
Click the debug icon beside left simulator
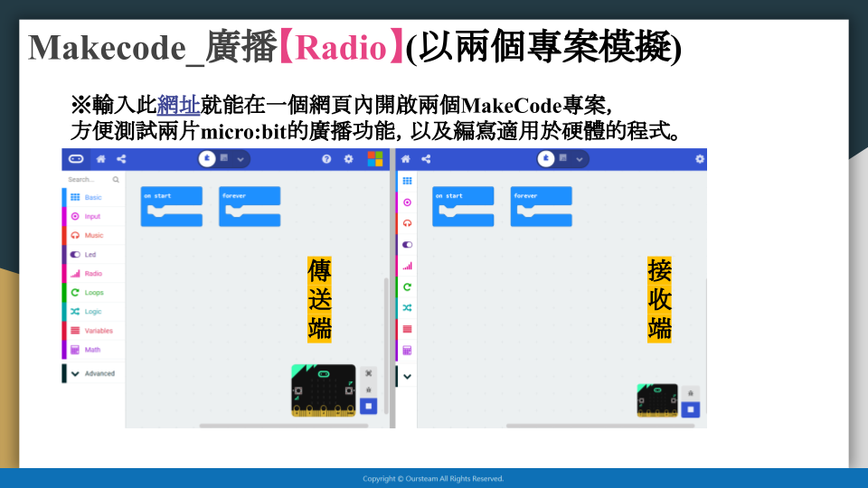click(369, 389)
